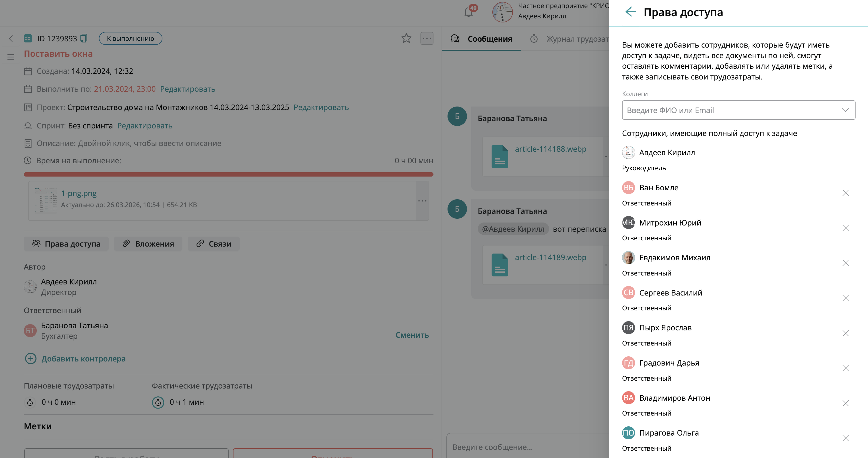Mark task as favorite with star icon

click(x=406, y=38)
